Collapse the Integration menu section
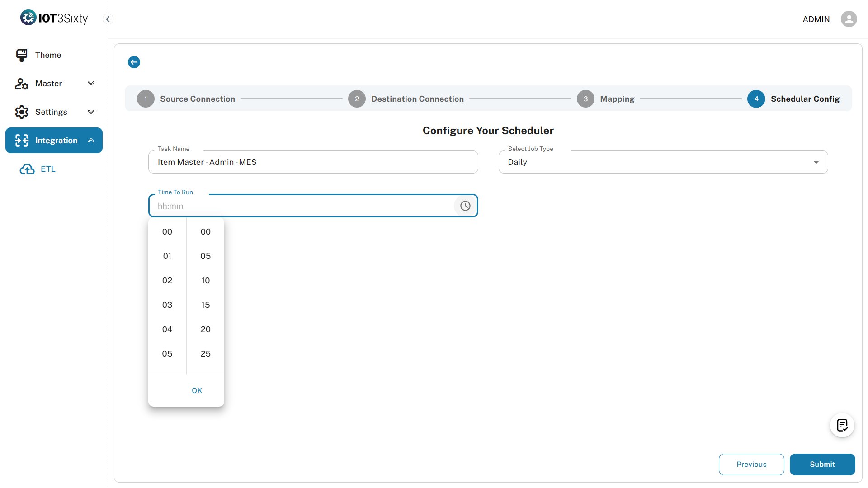Screen dimensions: 868x488 91,141
